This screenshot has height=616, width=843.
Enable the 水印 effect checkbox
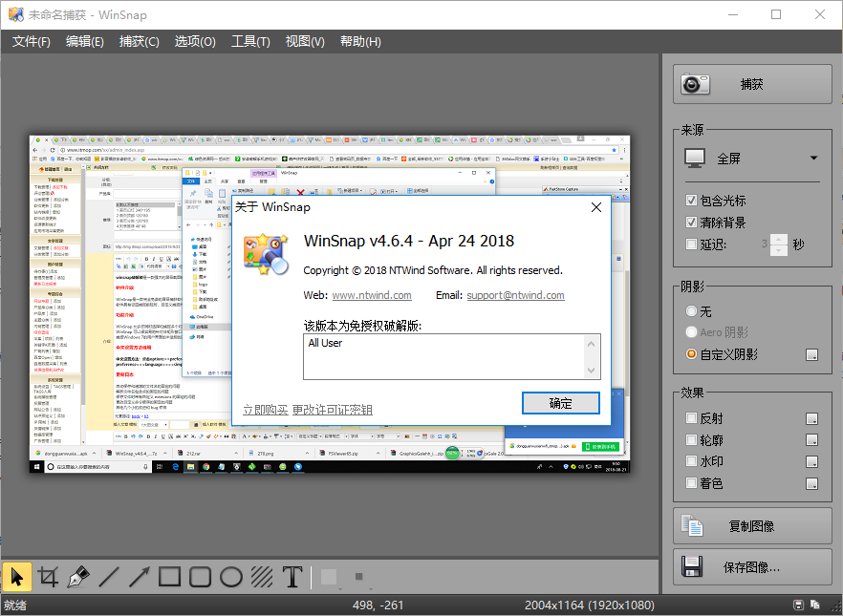(x=691, y=461)
